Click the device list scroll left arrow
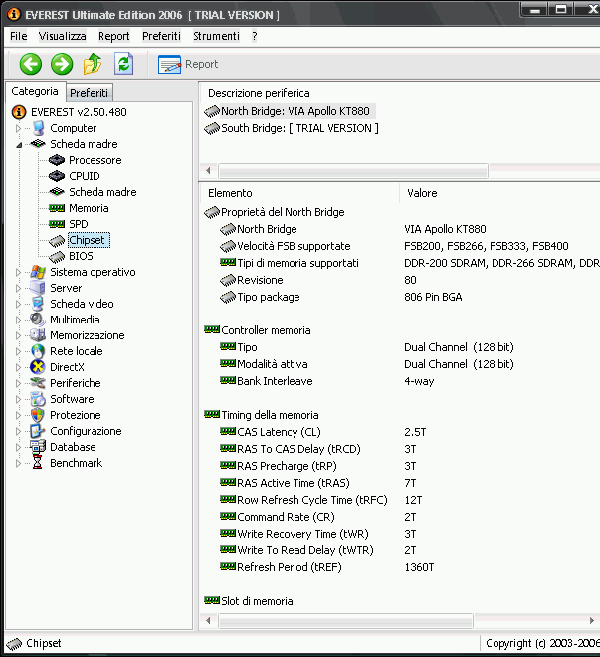The height and width of the screenshot is (657, 600). click(x=208, y=171)
